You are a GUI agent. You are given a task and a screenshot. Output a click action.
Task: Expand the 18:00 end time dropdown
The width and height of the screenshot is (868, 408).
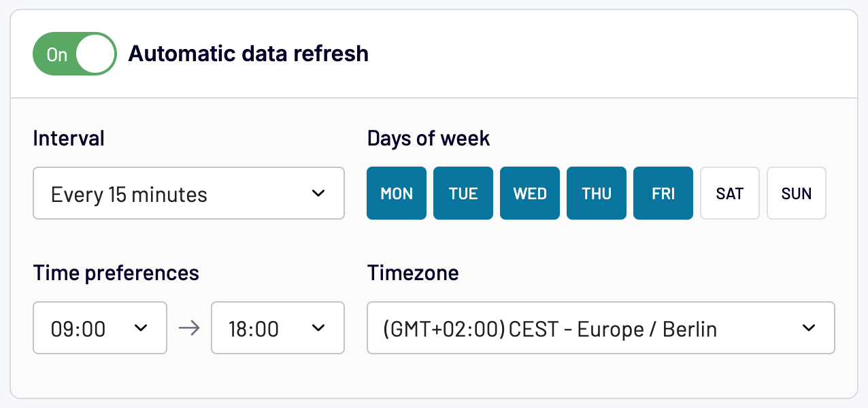(278, 328)
